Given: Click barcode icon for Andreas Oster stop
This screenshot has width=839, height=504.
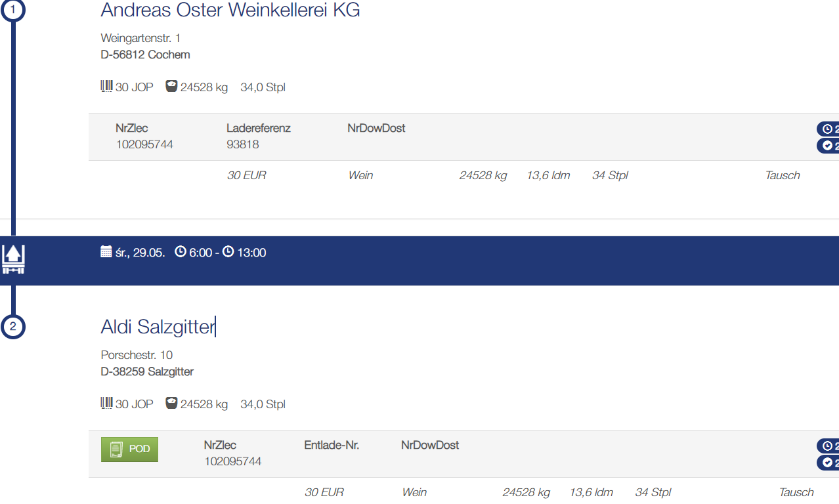Looking at the screenshot, I should 106,87.
